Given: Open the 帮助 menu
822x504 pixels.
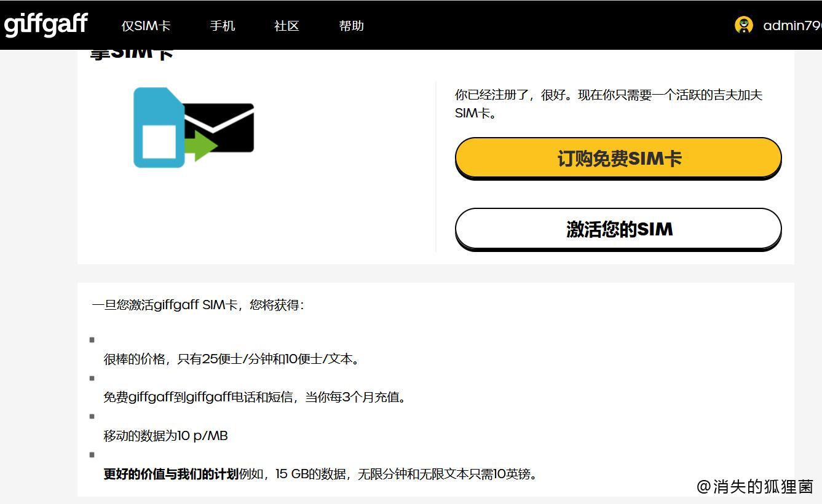Looking at the screenshot, I should pyautogui.click(x=351, y=26).
